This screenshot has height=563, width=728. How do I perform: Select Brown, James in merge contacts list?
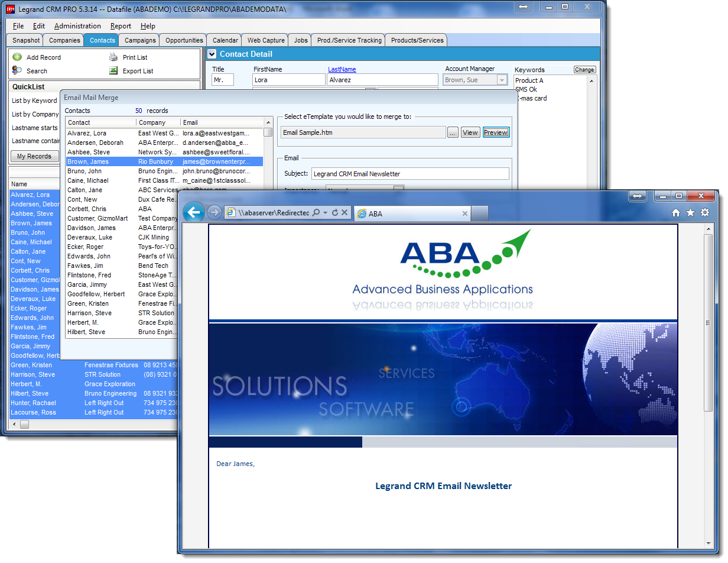pos(164,161)
